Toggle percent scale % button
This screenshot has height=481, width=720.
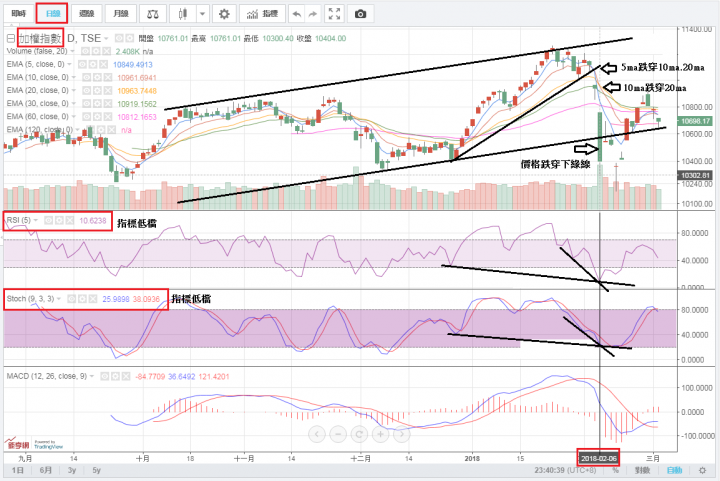coord(615,470)
